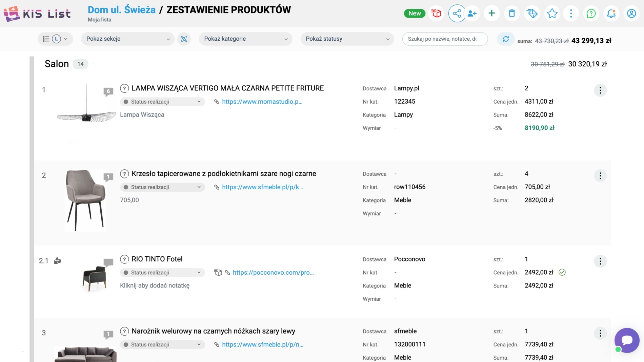
Task: Open the sfmeble.pl/p/k... chair link
Action: click(x=262, y=187)
